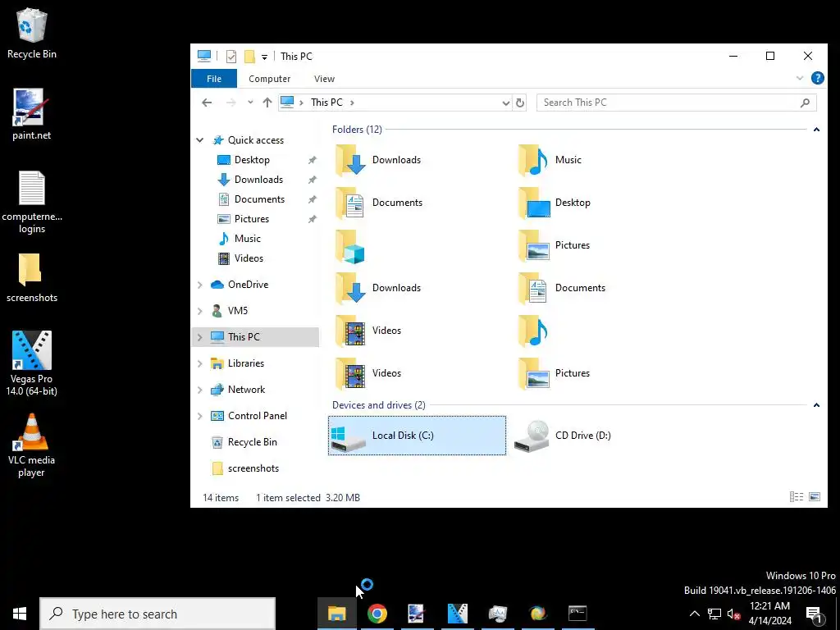Select Downloads under Quick access
The width and height of the screenshot is (840, 630).
pos(258,180)
